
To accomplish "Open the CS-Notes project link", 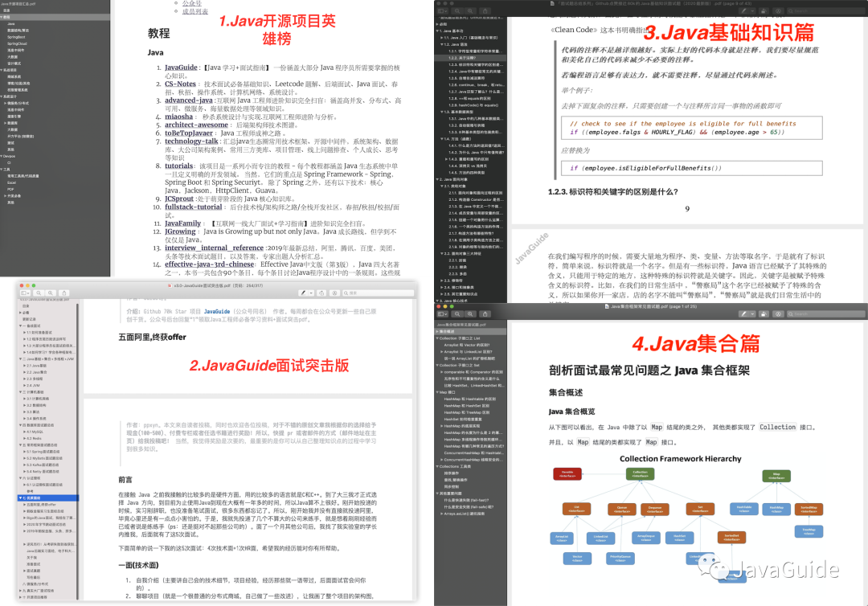I will click(x=180, y=84).
